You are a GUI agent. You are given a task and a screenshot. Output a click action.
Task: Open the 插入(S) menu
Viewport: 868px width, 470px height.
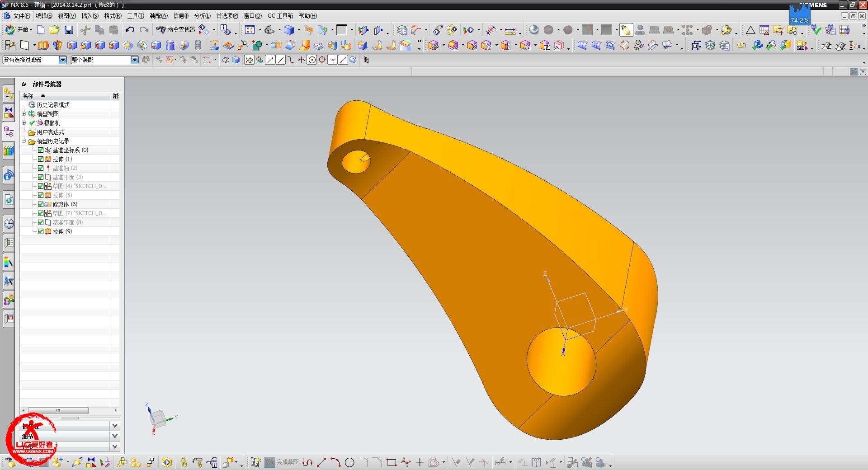pos(90,16)
